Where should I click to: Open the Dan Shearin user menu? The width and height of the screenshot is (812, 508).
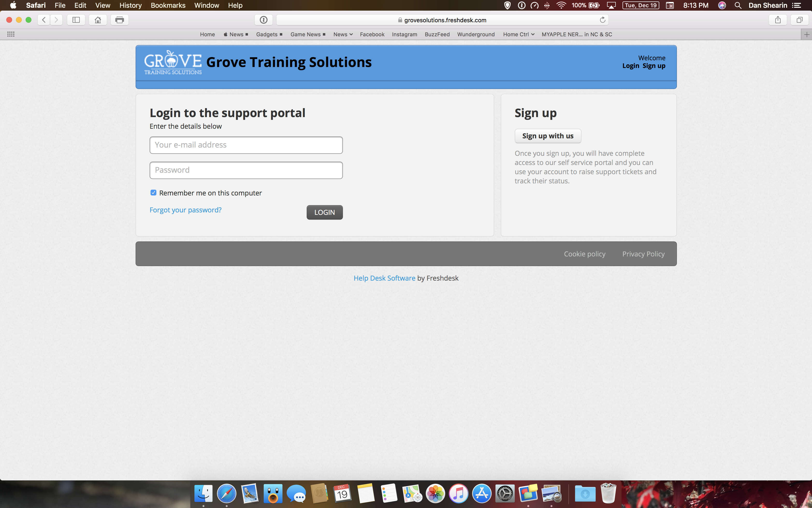click(x=767, y=5)
